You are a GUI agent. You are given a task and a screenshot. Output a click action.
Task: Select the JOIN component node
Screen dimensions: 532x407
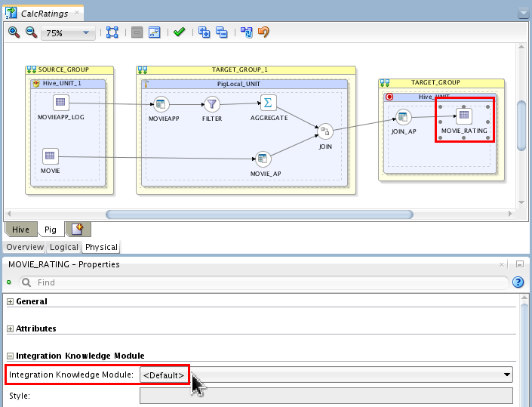325,131
